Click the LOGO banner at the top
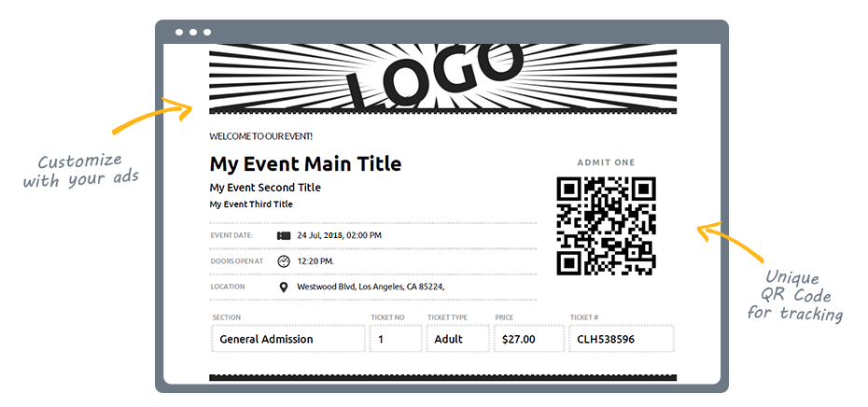This screenshot has height=407, width=868. pyautogui.click(x=442, y=79)
